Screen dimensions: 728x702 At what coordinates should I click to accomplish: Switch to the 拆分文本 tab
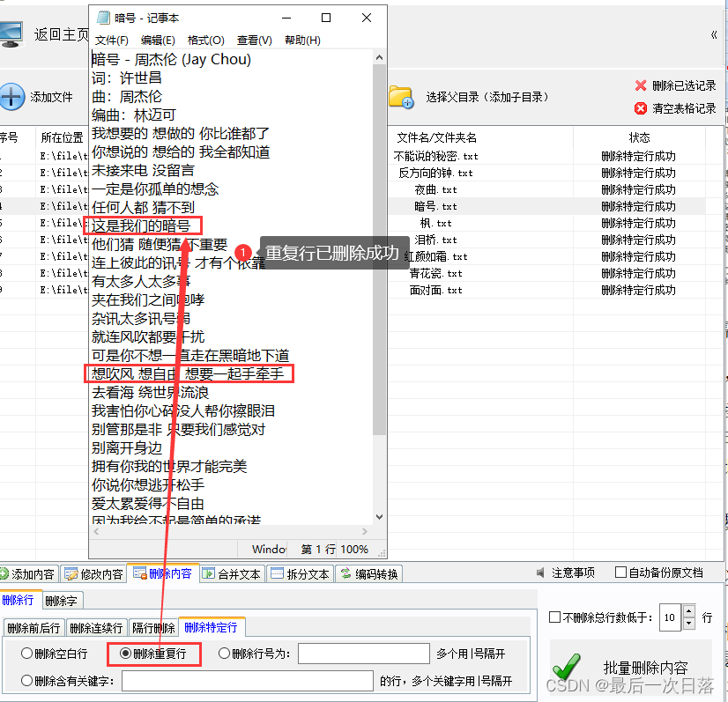pos(301,574)
